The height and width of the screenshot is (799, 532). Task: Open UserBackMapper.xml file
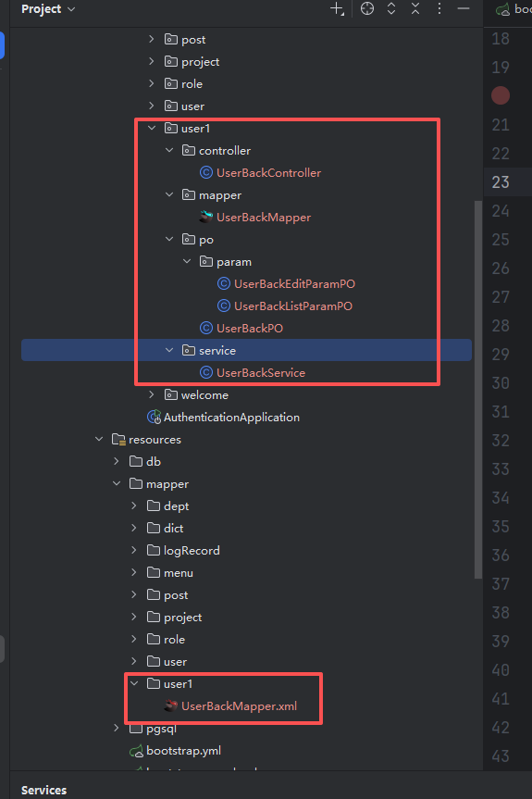click(239, 706)
